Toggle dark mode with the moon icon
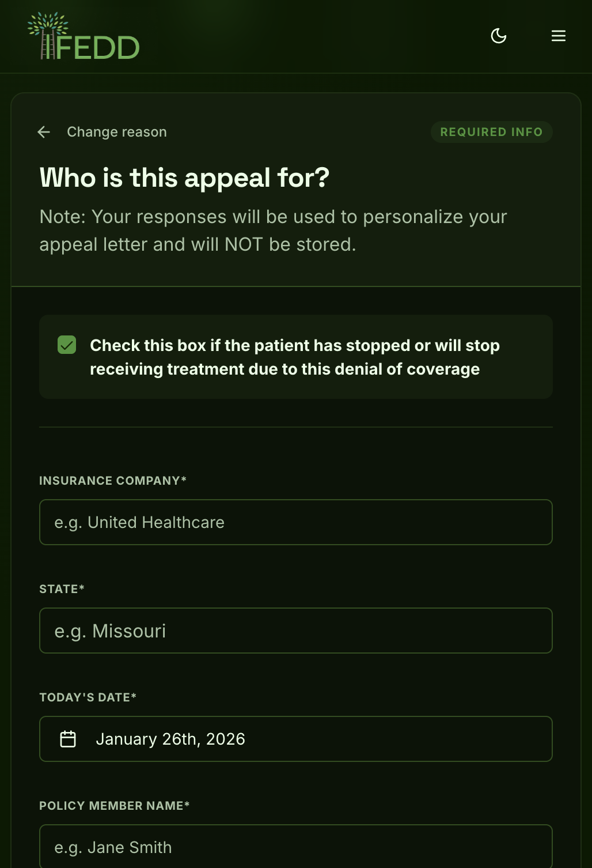The image size is (592, 868). pos(499,36)
